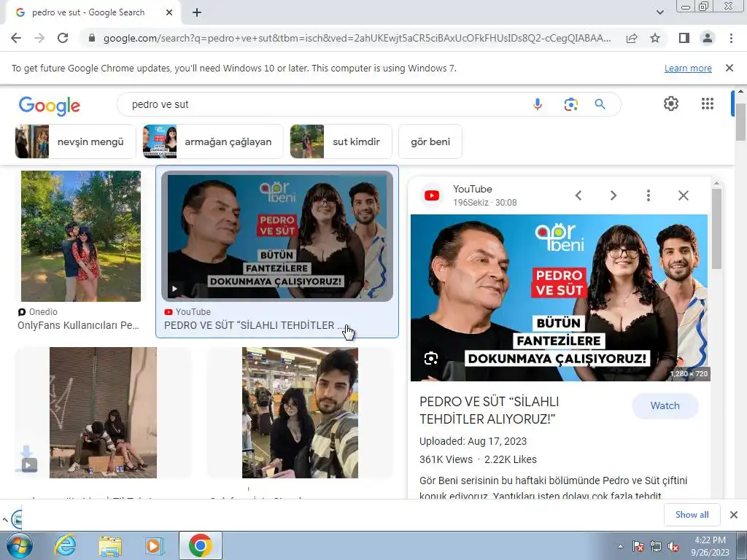Open Chrome three-dot menu
The height and width of the screenshot is (560, 747).
tap(731, 38)
